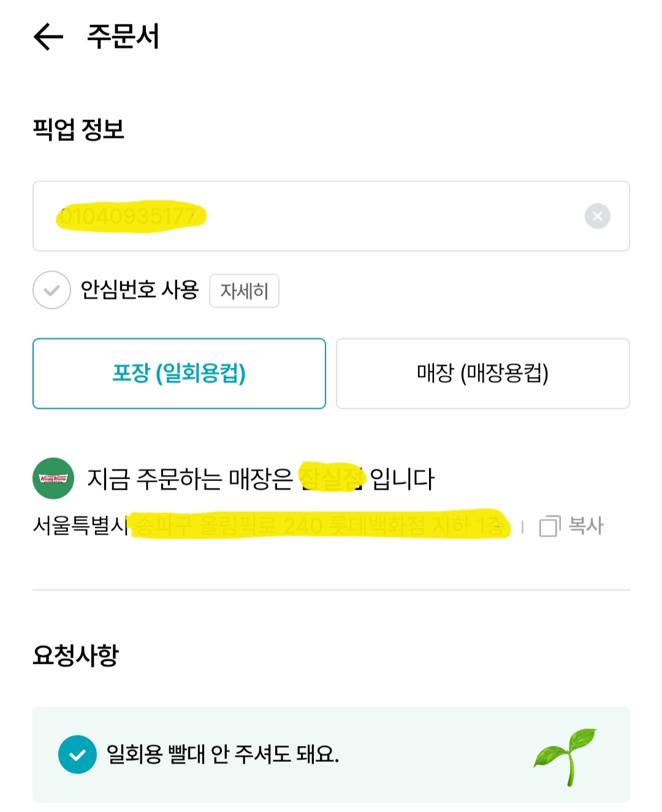Click the Krispy Kreme store logo
The width and height of the screenshot is (662, 812).
point(53,479)
